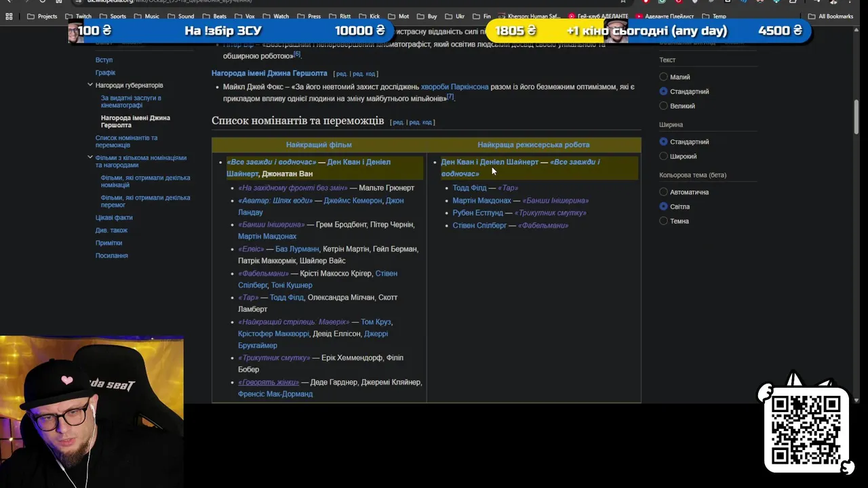Screen dimensions: 868x488
Task: Go to Посилання in contents
Action: point(111,256)
